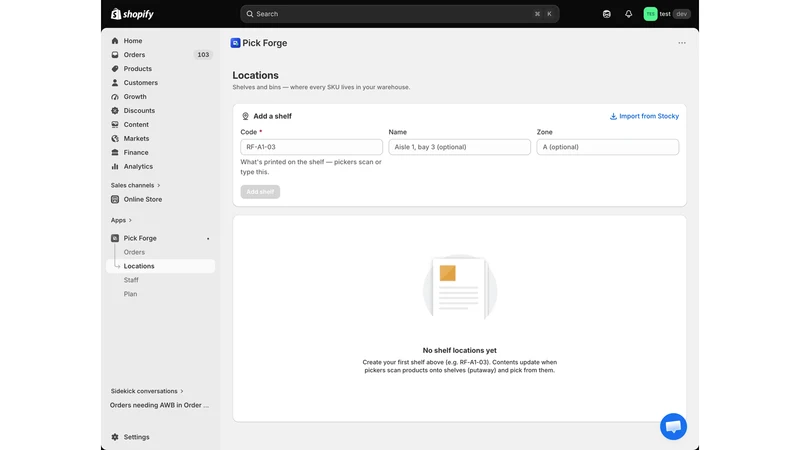Open the notifications bell icon
800x450 pixels.
point(628,14)
